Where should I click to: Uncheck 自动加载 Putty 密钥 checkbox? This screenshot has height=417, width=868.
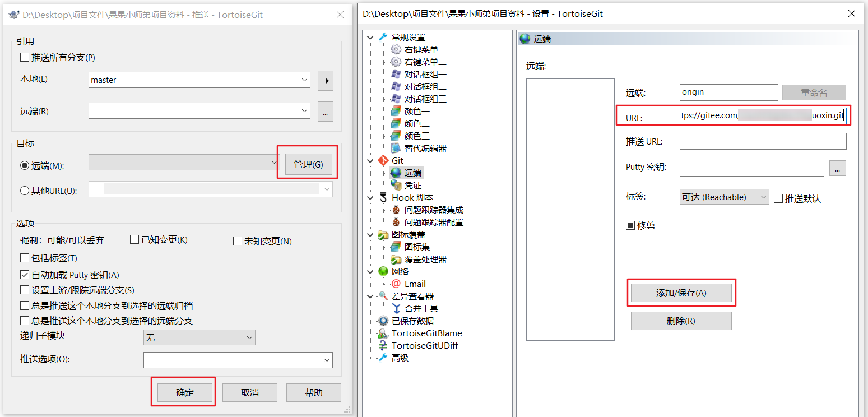tap(25, 275)
